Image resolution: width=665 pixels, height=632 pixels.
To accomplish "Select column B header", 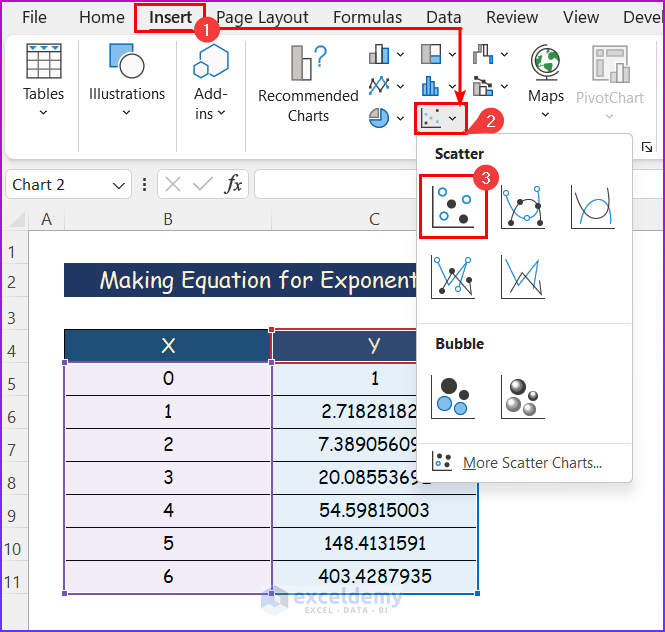I will tap(168, 220).
